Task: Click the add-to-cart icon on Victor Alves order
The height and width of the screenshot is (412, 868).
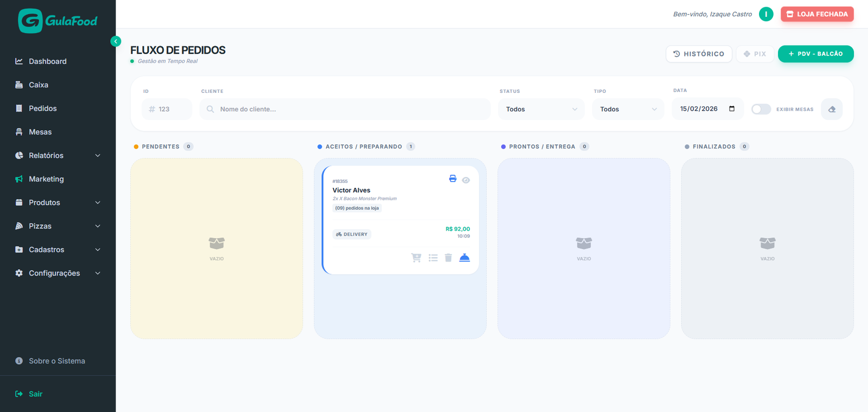Action: 416,258
